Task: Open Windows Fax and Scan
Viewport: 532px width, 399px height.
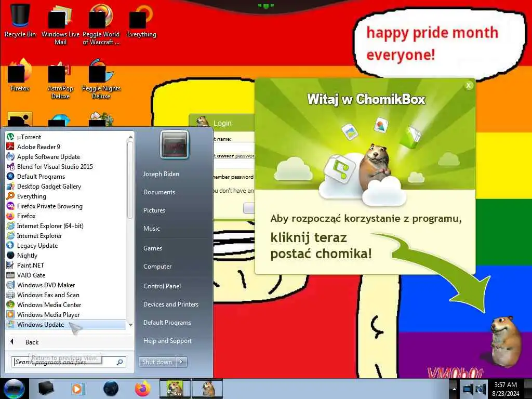Action: tap(65, 295)
